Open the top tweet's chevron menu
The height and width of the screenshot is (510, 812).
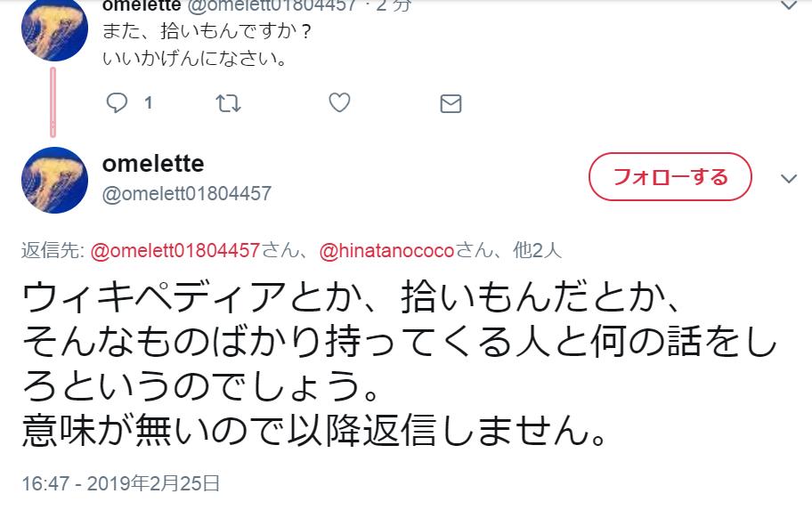(x=789, y=5)
